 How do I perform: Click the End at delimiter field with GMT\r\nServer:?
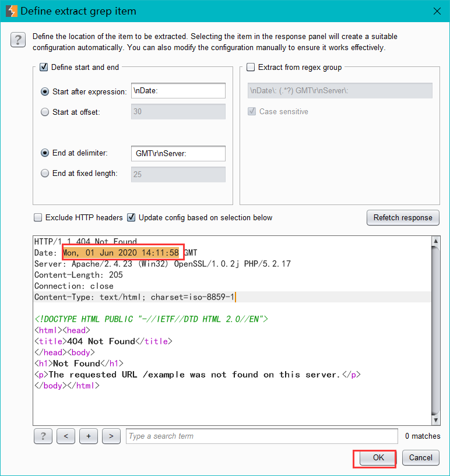178,153
